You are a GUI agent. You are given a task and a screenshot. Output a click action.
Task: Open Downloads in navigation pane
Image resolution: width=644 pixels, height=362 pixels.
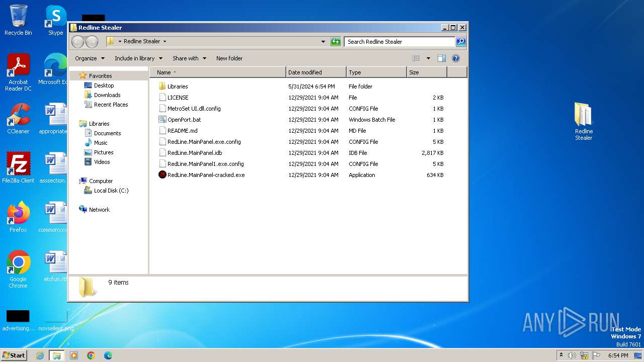pyautogui.click(x=107, y=95)
